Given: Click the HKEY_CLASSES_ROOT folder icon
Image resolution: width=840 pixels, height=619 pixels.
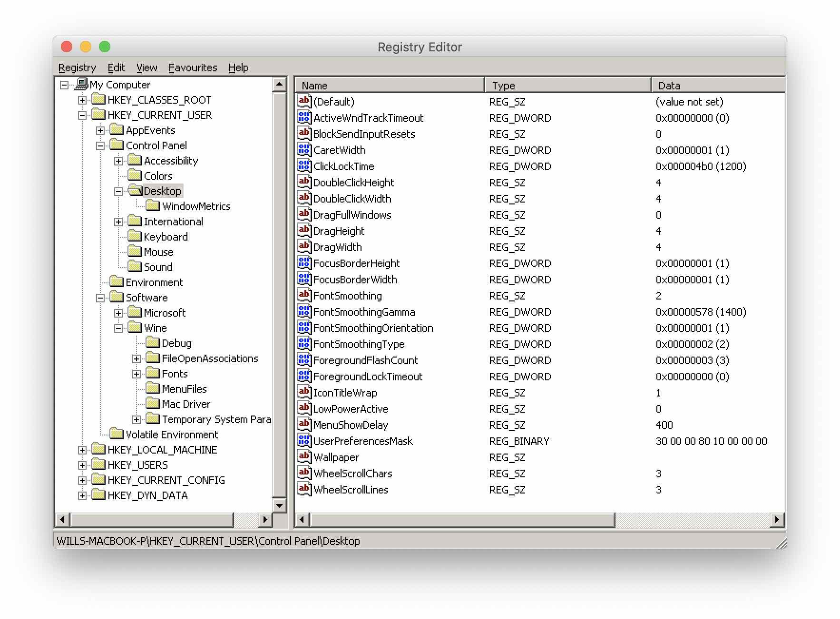Looking at the screenshot, I should (x=98, y=99).
